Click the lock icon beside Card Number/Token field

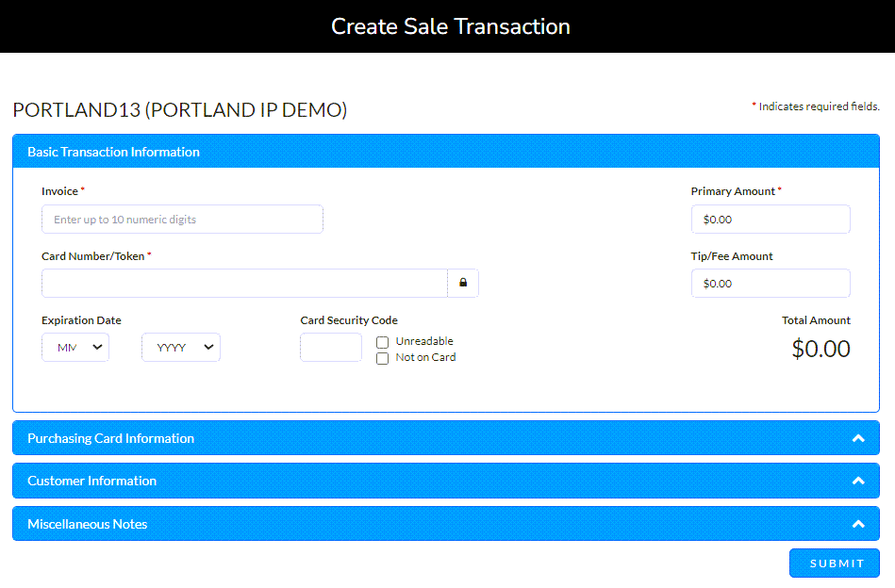coord(463,283)
